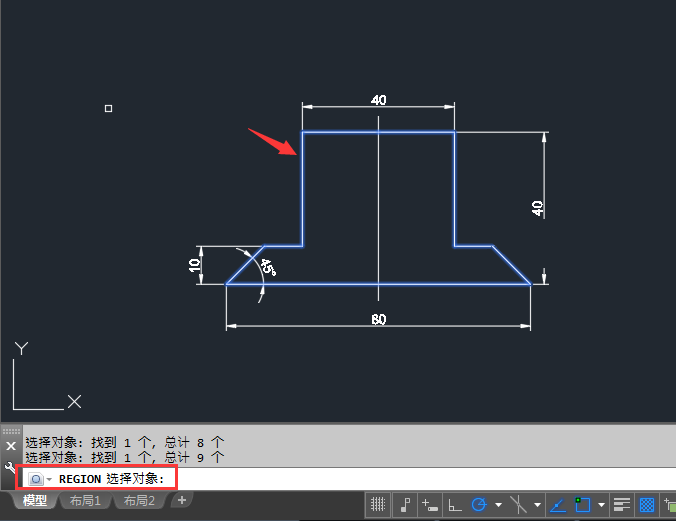Click the UCS icon Y axis label

pos(21,348)
